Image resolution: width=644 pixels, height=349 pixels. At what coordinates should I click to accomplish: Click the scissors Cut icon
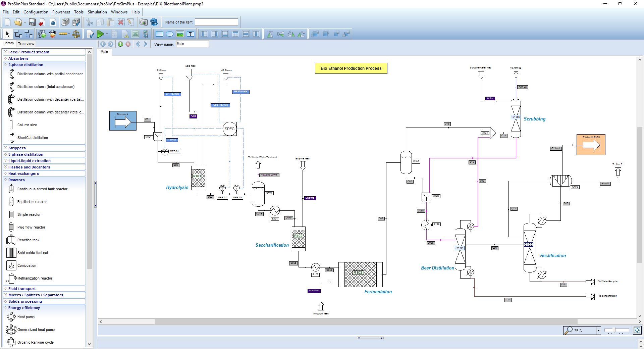[x=90, y=22]
